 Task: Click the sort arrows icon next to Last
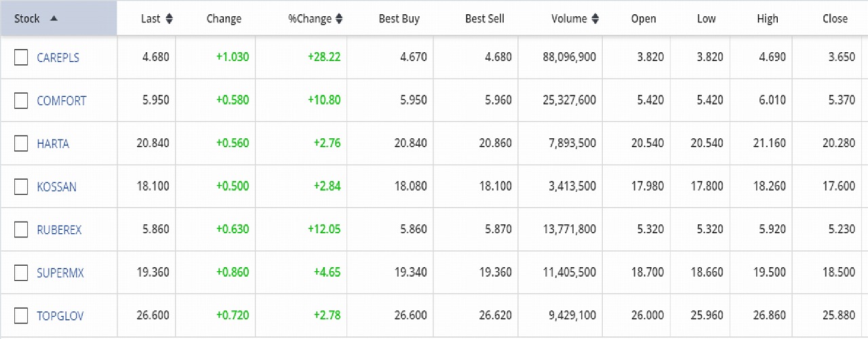point(170,19)
